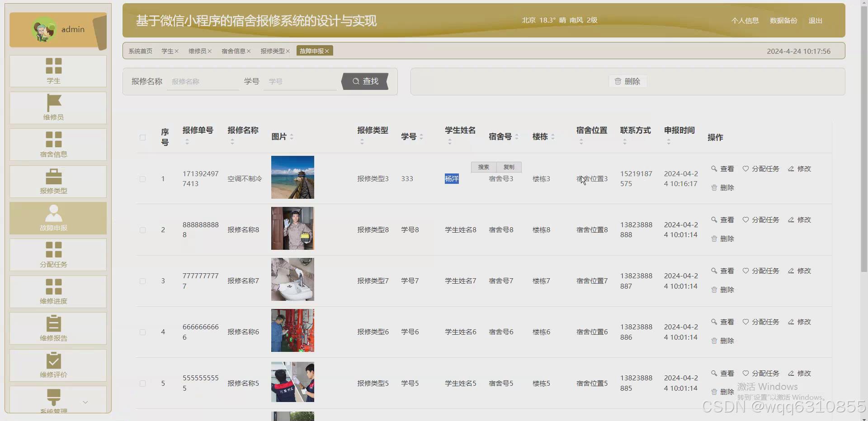Close the 故障申报 tab
This screenshot has width=868, height=421.
(327, 51)
